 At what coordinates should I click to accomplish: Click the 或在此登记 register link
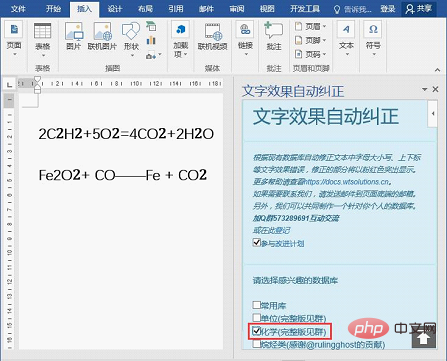[271, 230]
